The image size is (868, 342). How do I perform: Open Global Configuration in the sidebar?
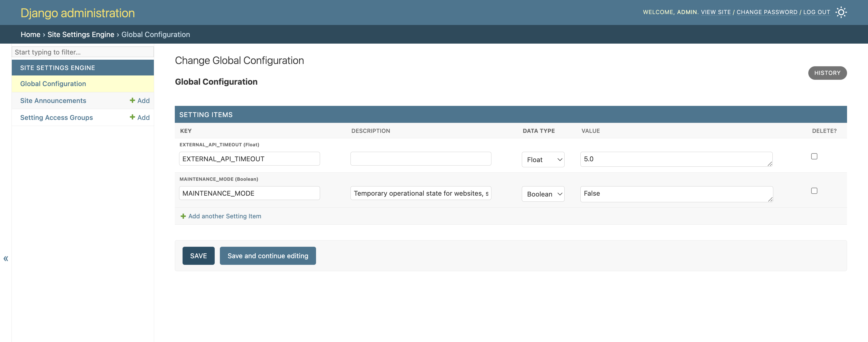click(x=53, y=83)
